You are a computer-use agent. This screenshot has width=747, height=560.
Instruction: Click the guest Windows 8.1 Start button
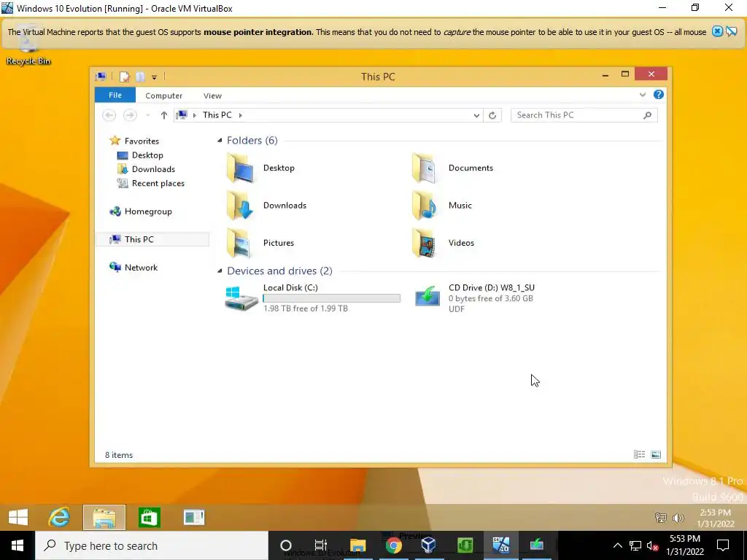[x=18, y=517]
